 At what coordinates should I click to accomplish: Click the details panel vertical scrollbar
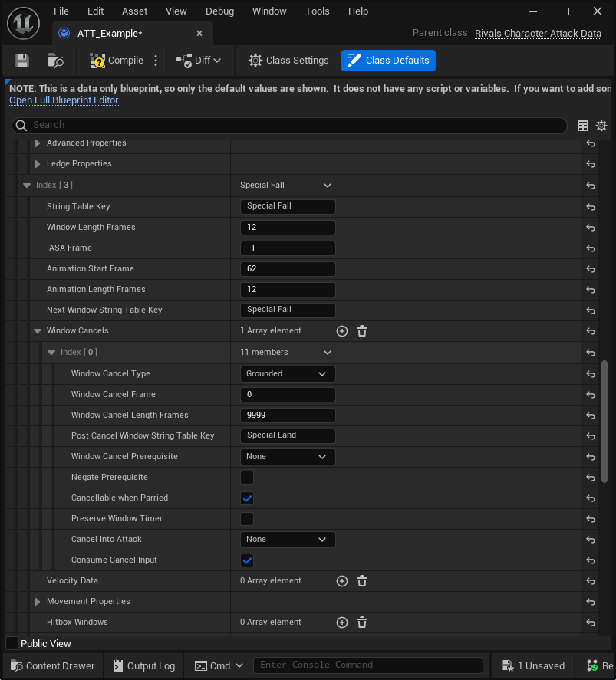[x=604, y=422]
